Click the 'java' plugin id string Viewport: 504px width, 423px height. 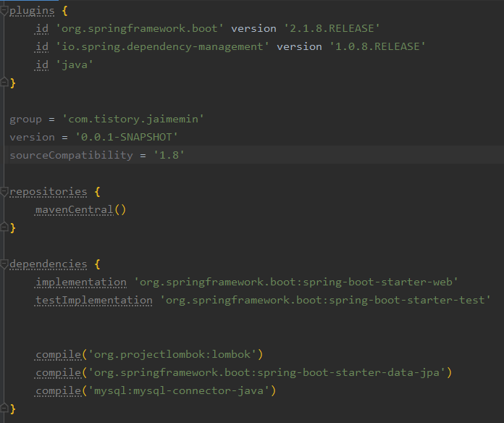pos(75,65)
